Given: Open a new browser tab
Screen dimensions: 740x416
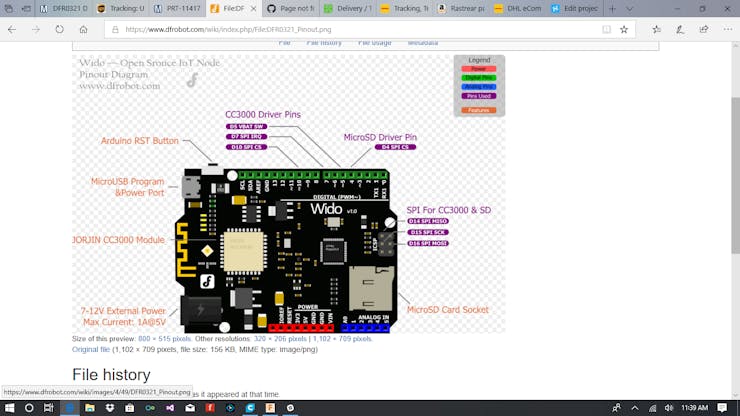Looking at the screenshot, I should coord(613,8).
